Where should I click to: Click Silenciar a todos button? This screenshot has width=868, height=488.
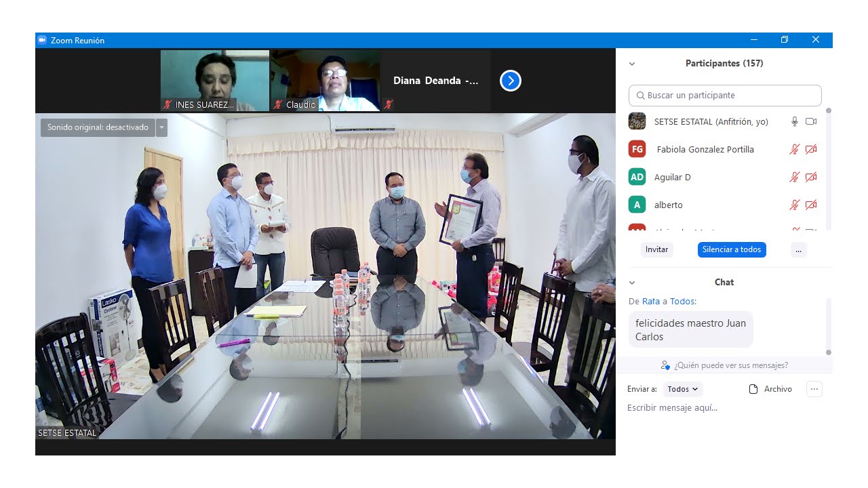[732, 249]
